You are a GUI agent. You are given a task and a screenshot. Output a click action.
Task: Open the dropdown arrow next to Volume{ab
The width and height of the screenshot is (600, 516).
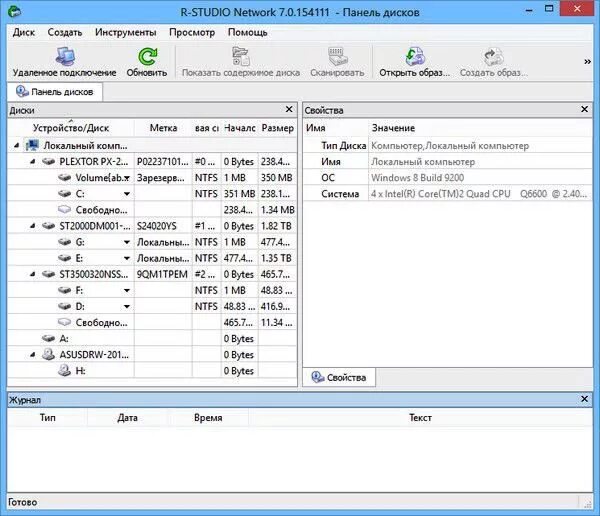(127, 178)
